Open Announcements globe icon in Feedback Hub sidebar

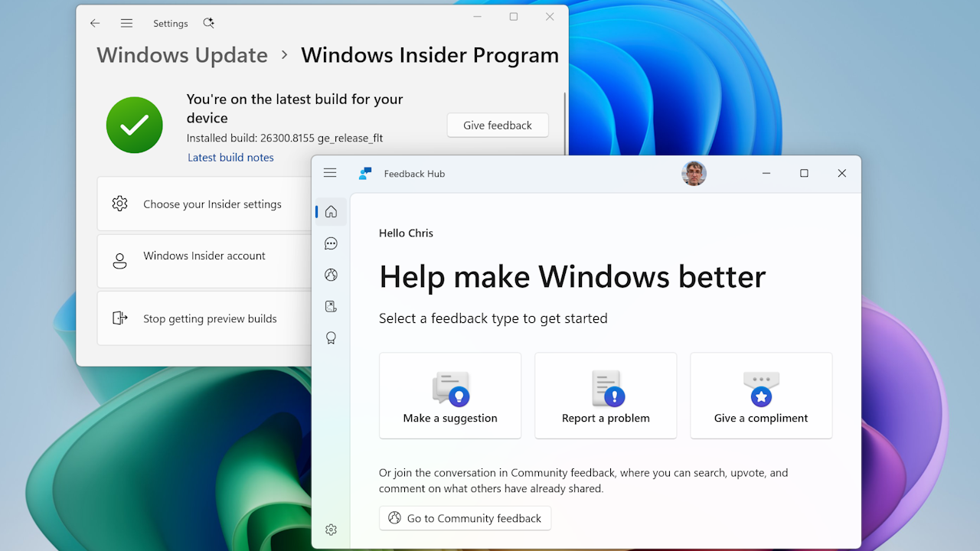[x=331, y=275]
